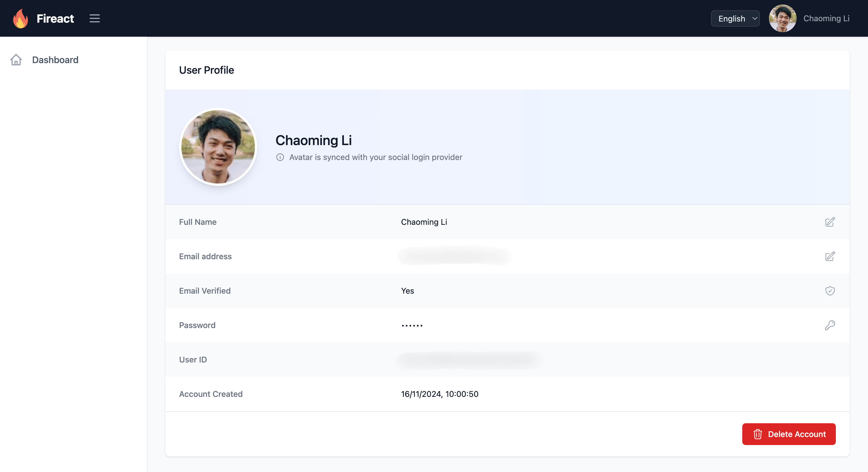Image resolution: width=868 pixels, height=472 pixels.
Task: Click the Delete Account button
Action: pyautogui.click(x=789, y=434)
